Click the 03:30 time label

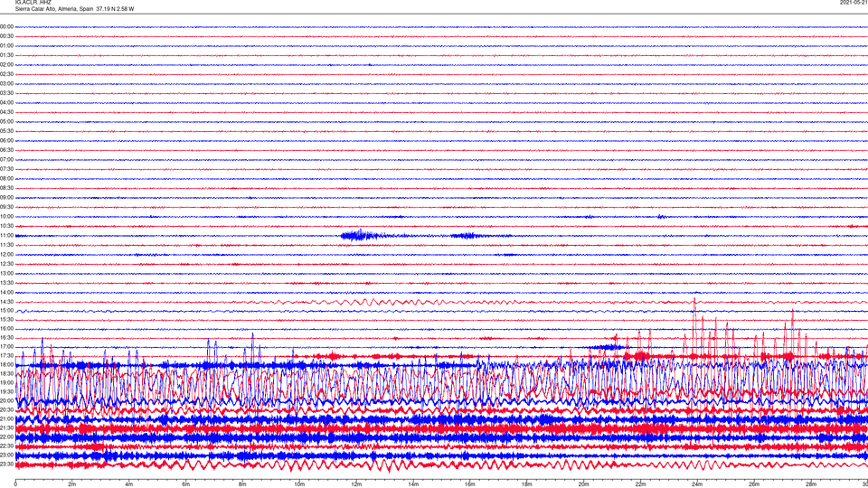click(x=6, y=93)
